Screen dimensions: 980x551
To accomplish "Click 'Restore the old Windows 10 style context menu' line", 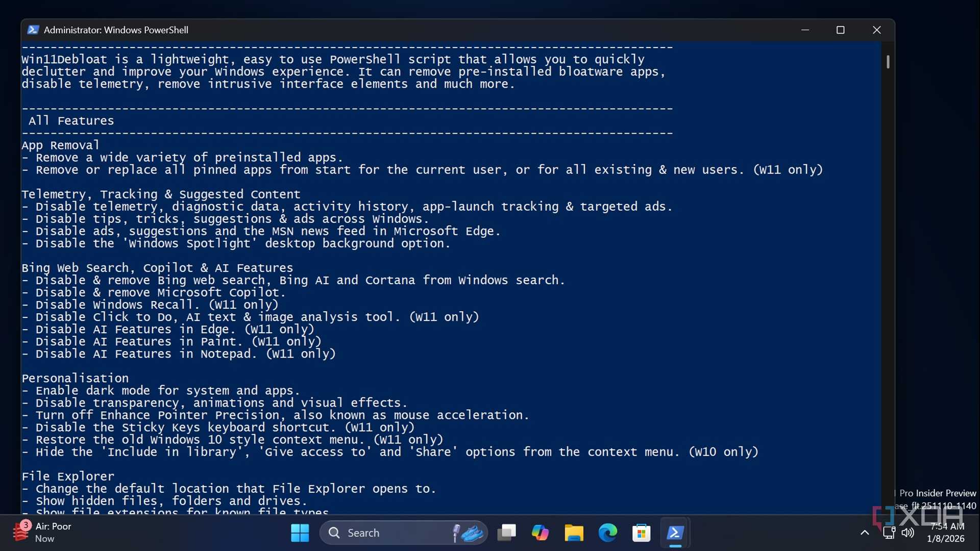I will tap(232, 439).
